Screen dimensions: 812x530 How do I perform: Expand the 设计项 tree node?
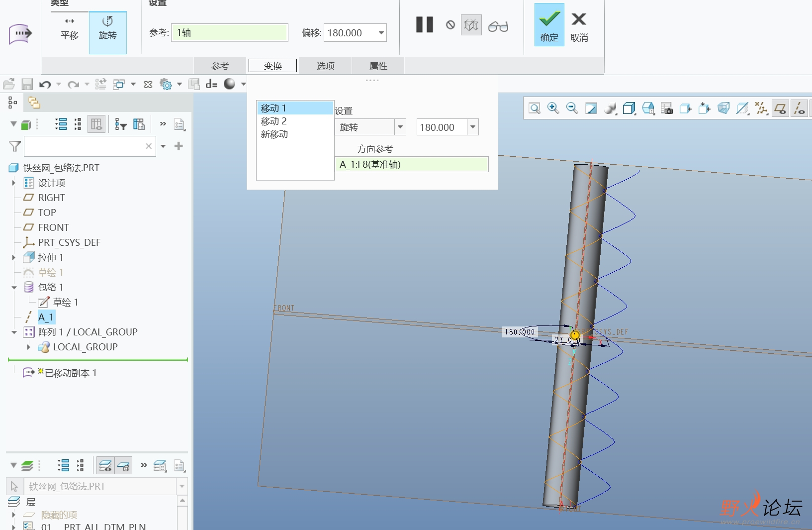click(x=13, y=183)
